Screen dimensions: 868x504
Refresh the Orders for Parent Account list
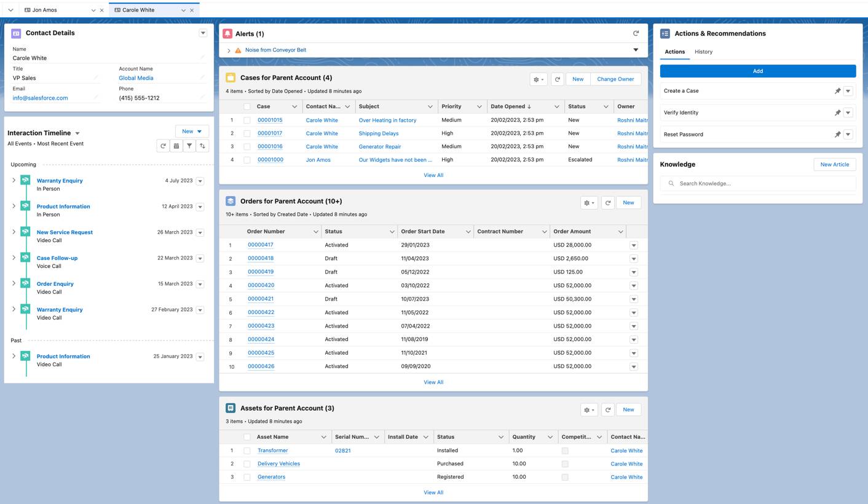click(x=608, y=202)
